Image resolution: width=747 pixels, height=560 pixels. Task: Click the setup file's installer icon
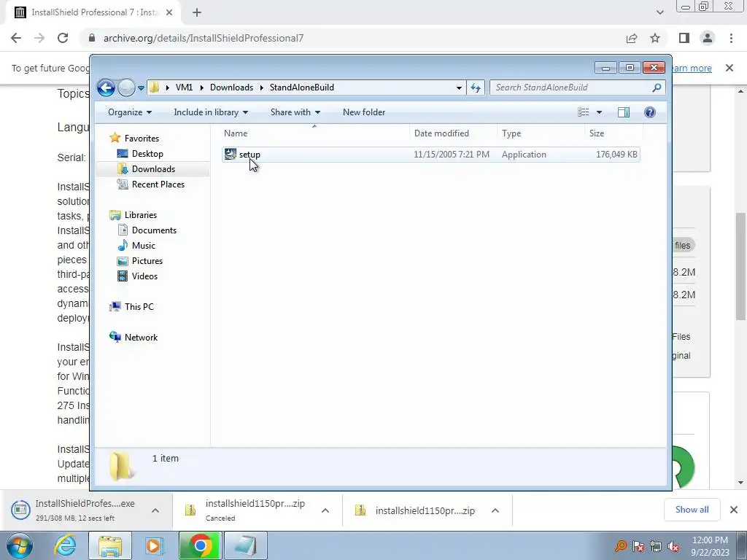(x=230, y=154)
